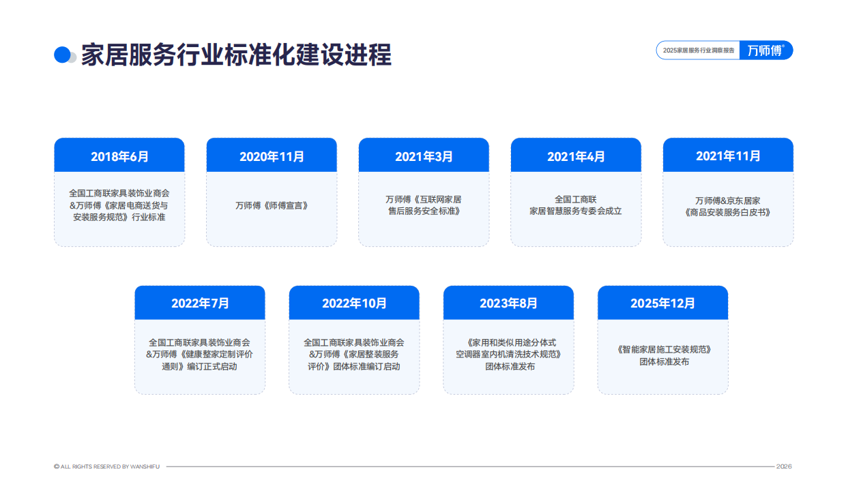Select the 2020年11月 card header
Viewport: 846px width, 504px height.
point(271,155)
